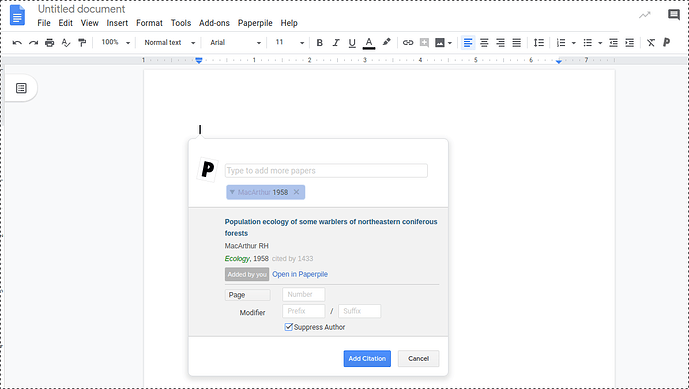This screenshot has width=689, height=389.
Task: Remove the MacArthur 1958 citation chip
Action: tap(297, 192)
